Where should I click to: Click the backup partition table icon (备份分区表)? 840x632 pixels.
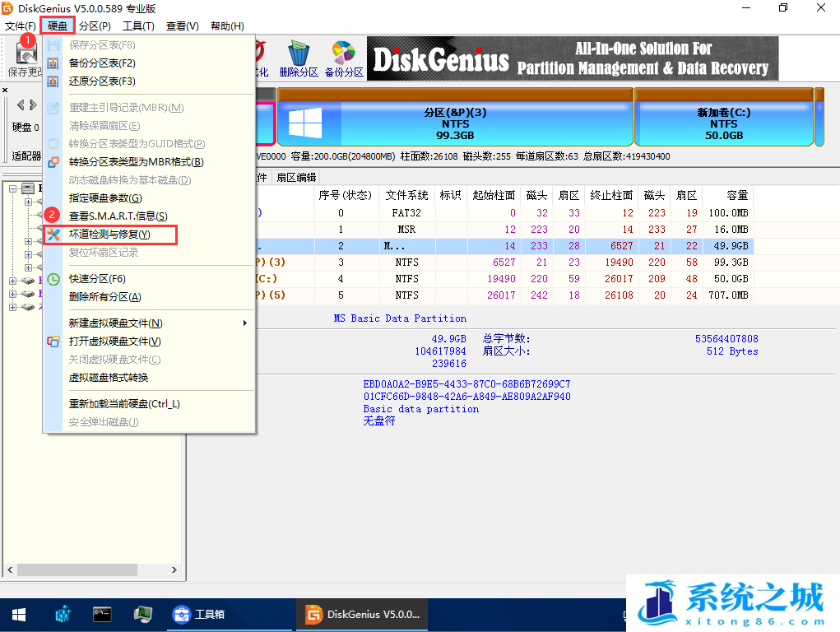point(53,63)
